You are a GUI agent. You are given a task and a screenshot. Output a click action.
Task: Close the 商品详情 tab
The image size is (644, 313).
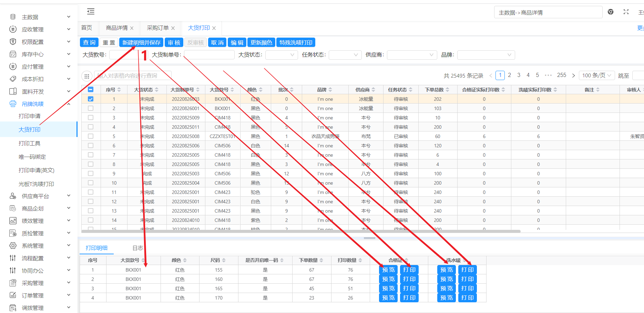point(132,28)
